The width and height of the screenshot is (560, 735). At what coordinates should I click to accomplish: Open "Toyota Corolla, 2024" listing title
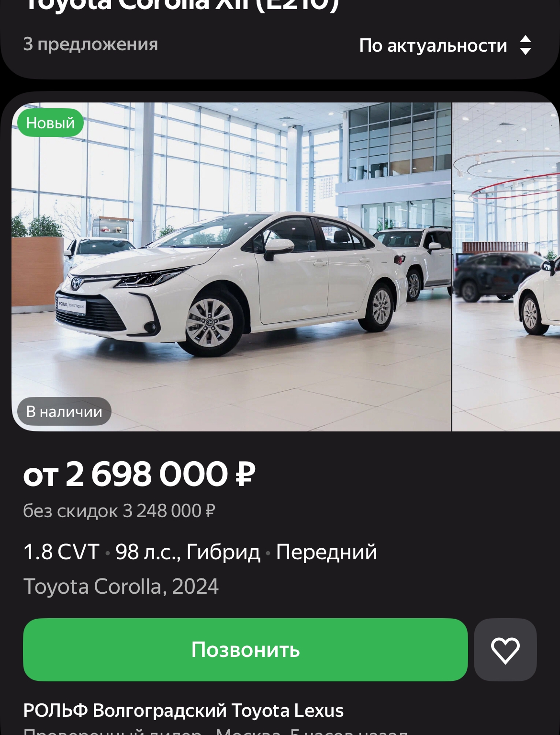(121, 586)
